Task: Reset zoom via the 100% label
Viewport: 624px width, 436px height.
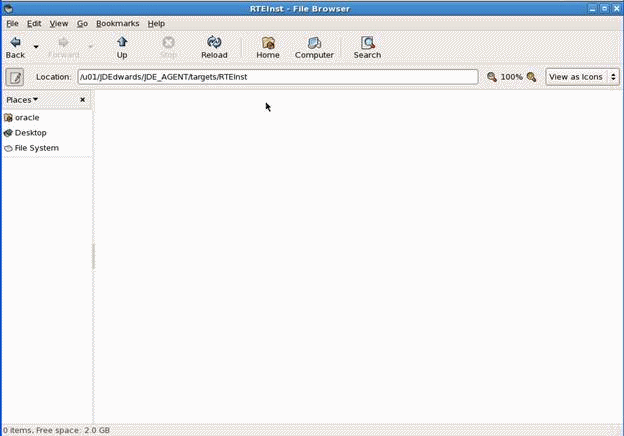Action: 511,77
